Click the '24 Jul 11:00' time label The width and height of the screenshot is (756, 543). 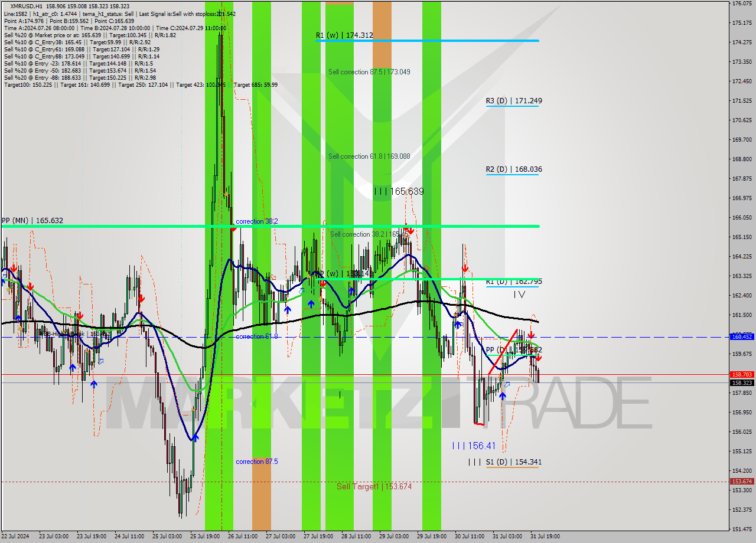[x=129, y=537]
